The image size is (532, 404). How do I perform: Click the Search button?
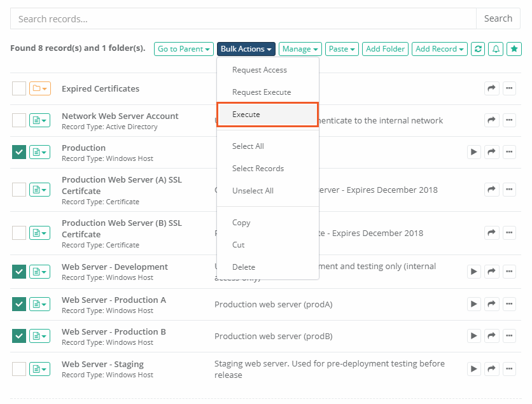(498, 18)
